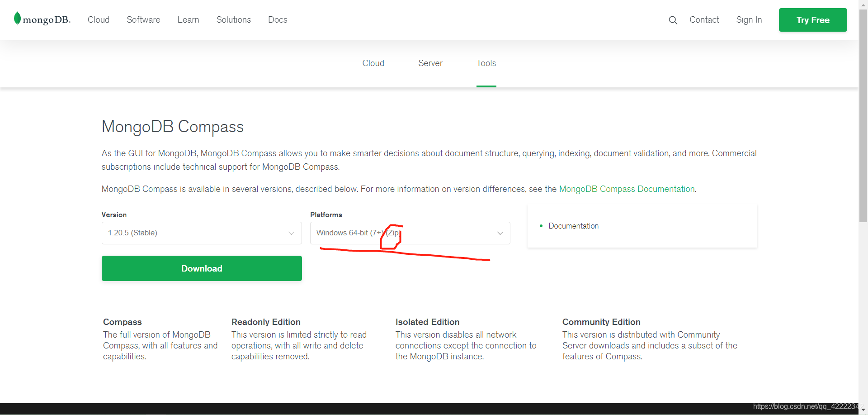
Task: Open the Documentation bullet link
Action: (573, 226)
